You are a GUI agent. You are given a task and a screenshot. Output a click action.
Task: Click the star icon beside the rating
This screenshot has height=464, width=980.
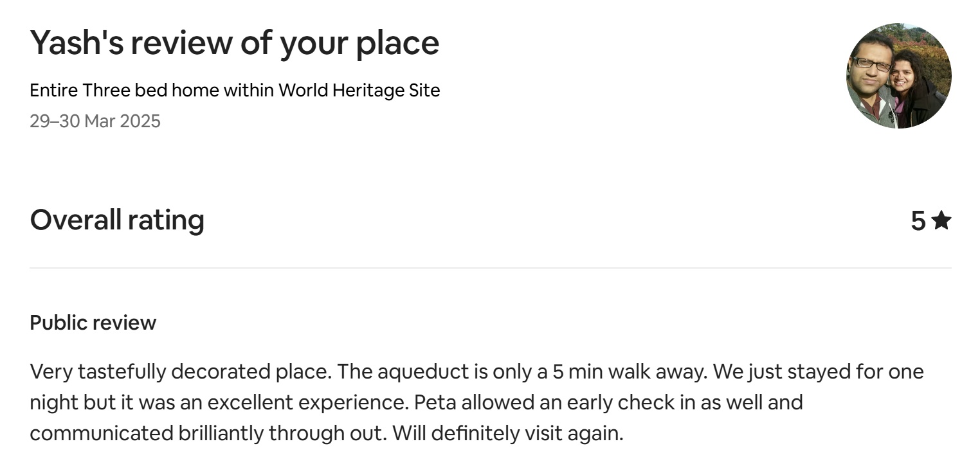pos(941,220)
